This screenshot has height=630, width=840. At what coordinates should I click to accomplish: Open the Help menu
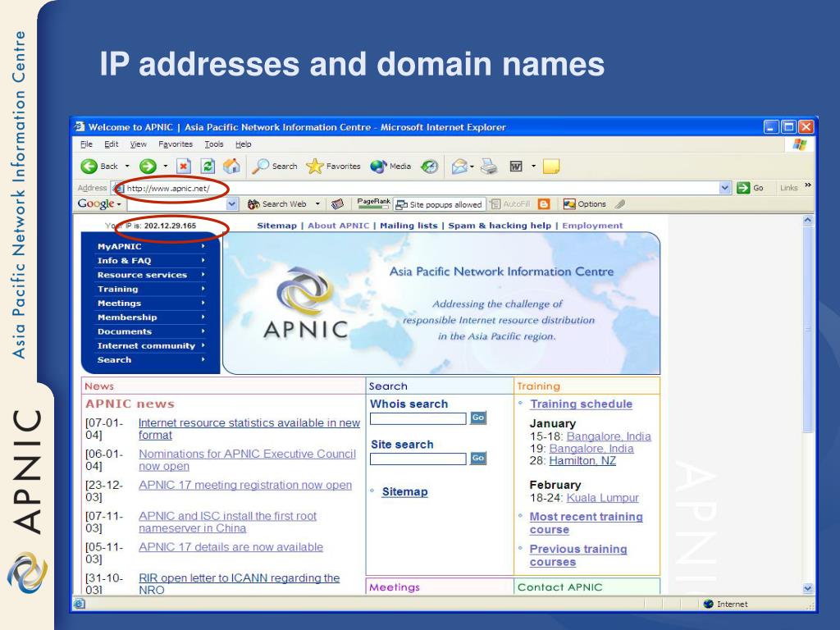243,144
